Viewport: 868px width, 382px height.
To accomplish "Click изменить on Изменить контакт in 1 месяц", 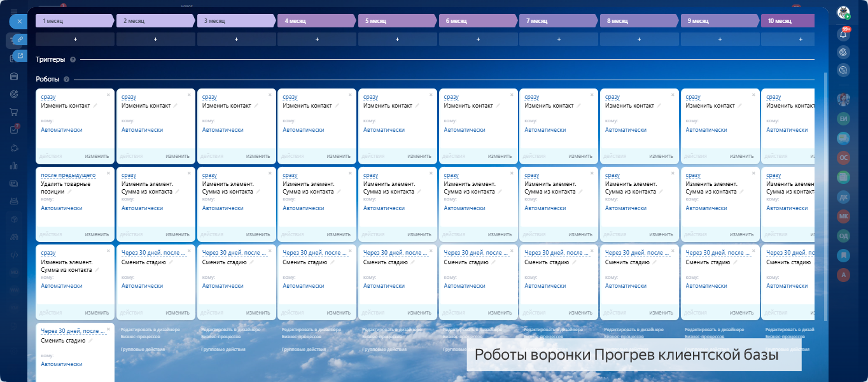I will pos(97,156).
